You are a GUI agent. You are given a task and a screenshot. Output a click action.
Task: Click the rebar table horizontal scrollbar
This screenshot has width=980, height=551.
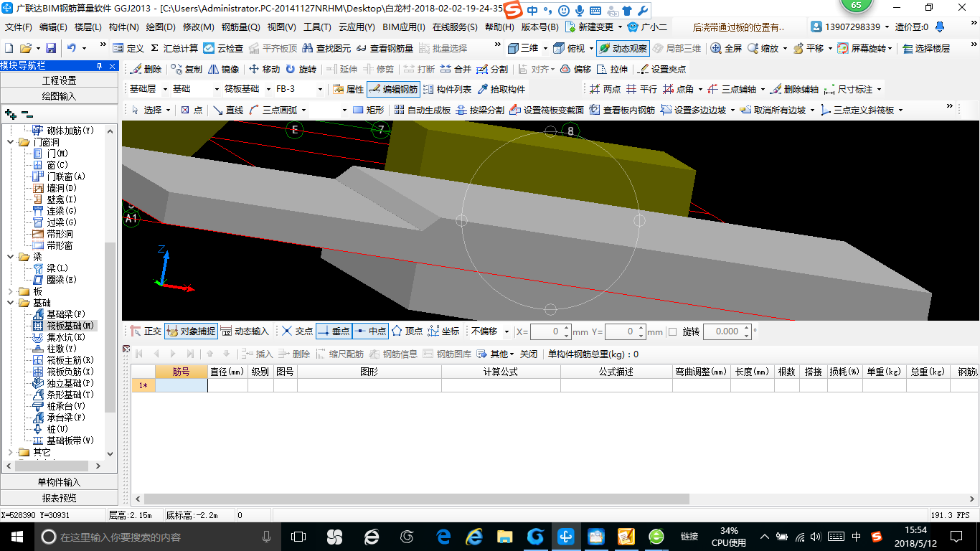[416, 499]
